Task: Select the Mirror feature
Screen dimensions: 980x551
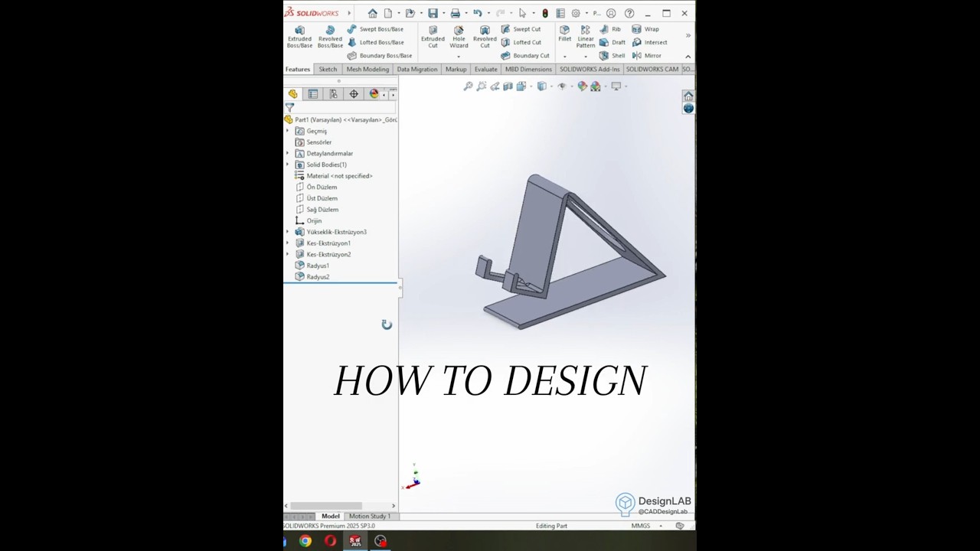Action: click(647, 56)
